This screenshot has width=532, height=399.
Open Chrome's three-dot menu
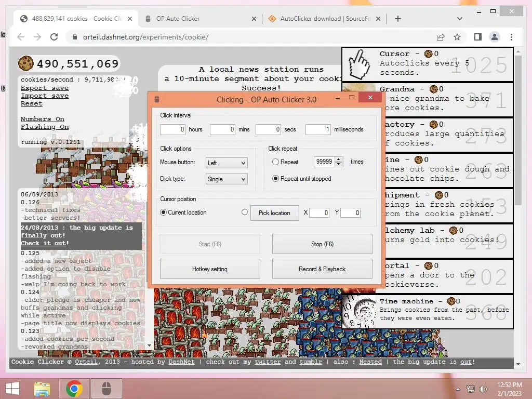point(511,37)
